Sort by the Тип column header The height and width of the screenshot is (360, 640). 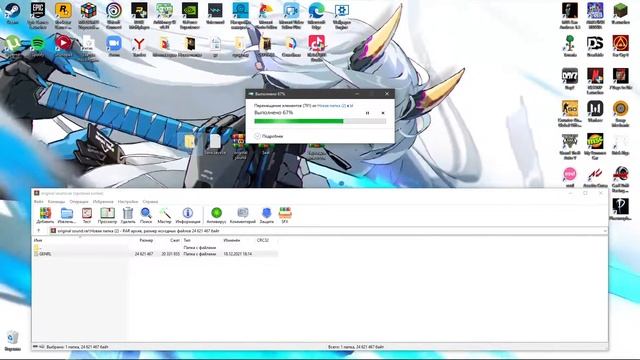(x=187, y=240)
